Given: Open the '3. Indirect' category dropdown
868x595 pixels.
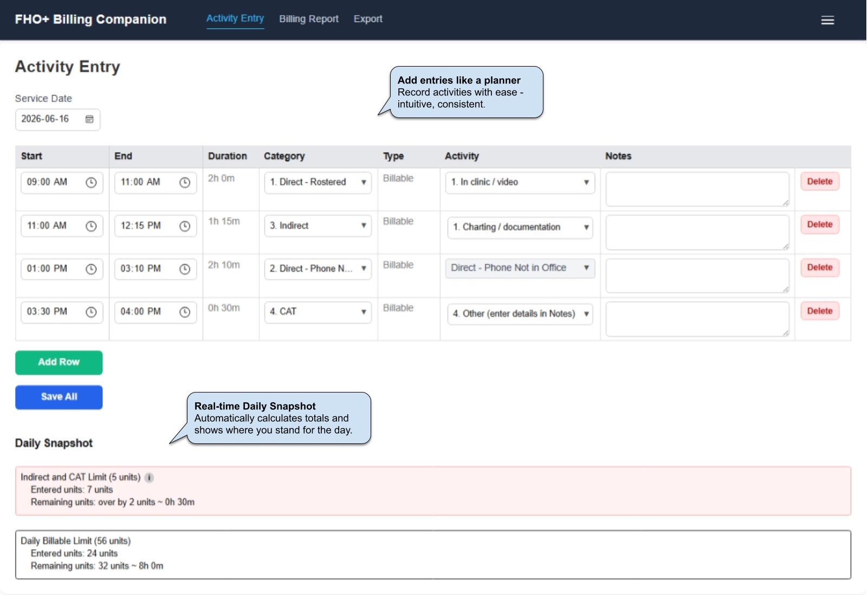Looking at the screenshot, I should (318, 226).
